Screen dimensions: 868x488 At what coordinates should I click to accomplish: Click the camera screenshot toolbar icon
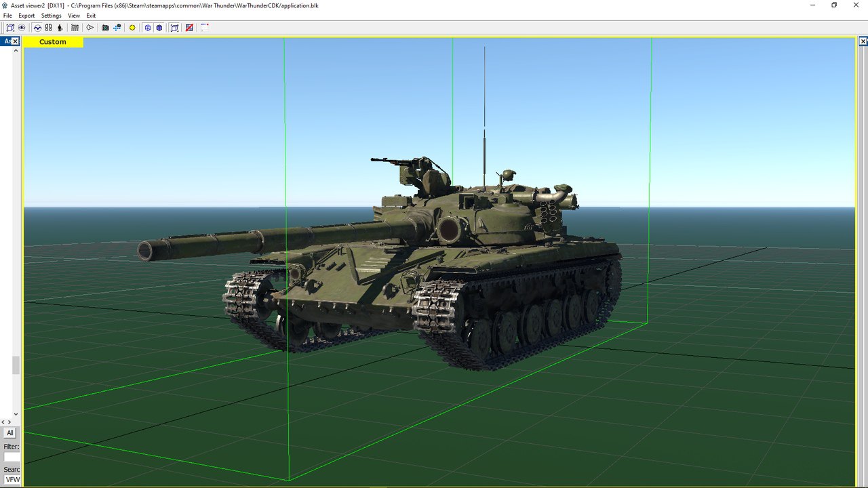click(x=105, y=28)
